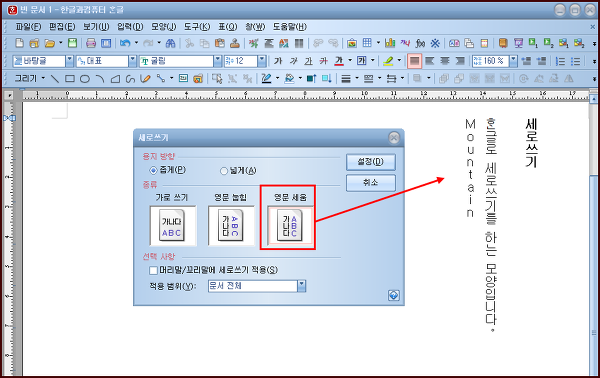The width and height of the screenshot is (600, 378).
Task: Select the 넓게(A) radio button
Action: [x=224, y=171]
